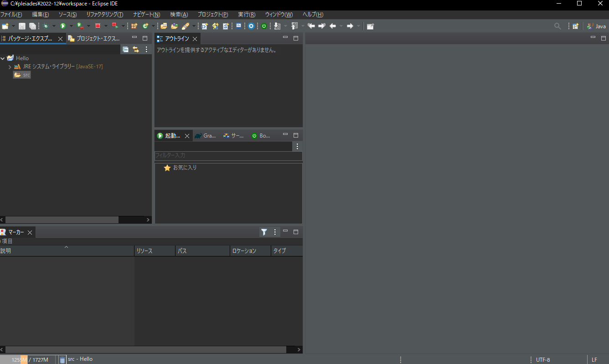Image resolution: width=609 pixels, height=364 pixels.
Task: Open the Run button dropdown arrow
Action: 71,26
